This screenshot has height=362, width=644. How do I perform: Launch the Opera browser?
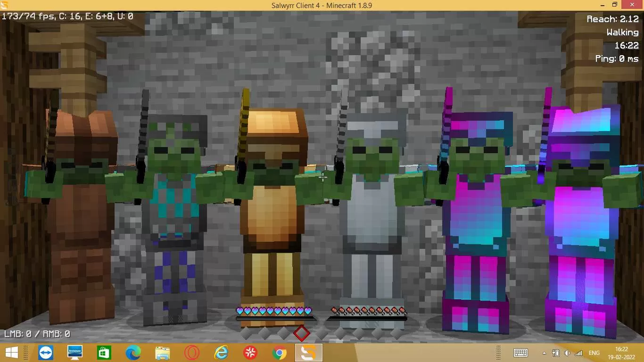pos(191,353)
